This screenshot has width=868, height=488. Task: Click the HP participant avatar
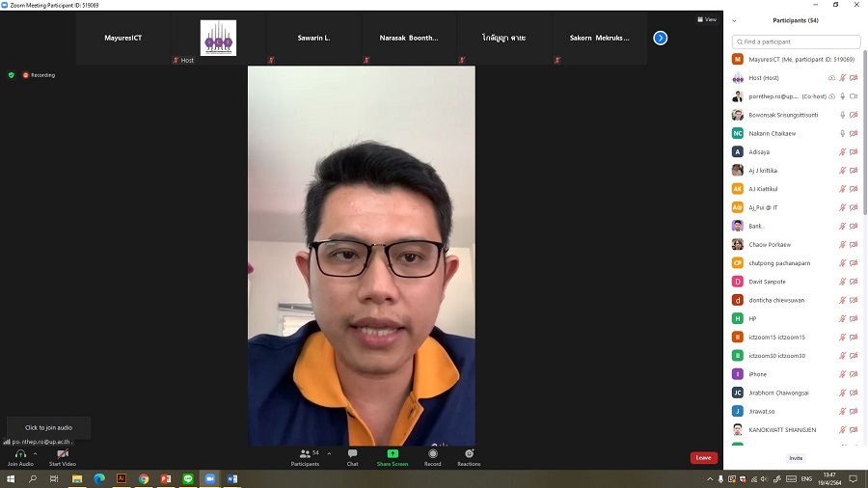(738, 318)
